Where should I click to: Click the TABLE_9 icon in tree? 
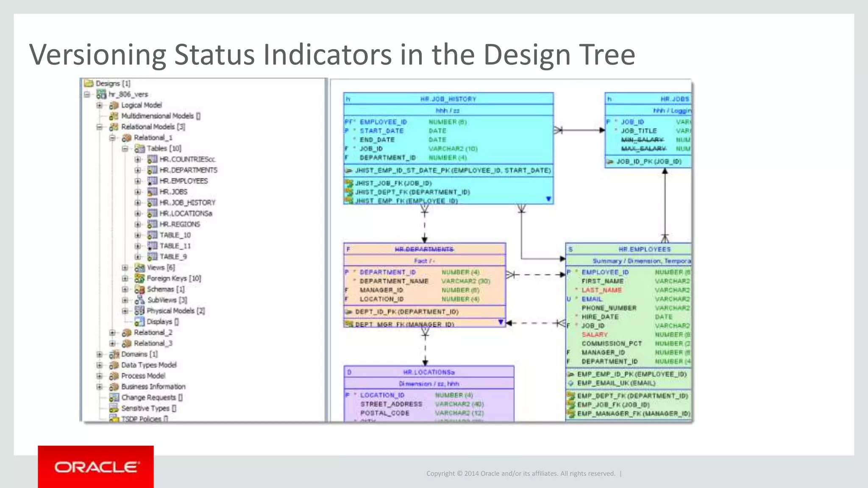click(x=152, y=257)
